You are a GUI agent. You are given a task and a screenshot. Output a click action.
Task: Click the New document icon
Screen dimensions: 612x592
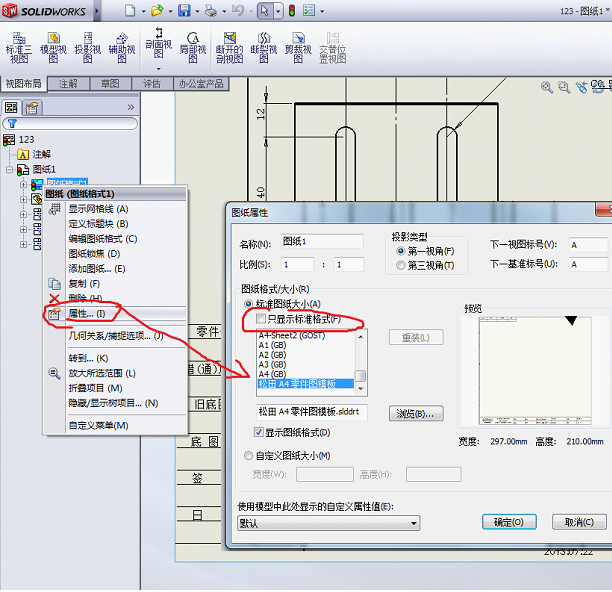(x=130, y=11)
